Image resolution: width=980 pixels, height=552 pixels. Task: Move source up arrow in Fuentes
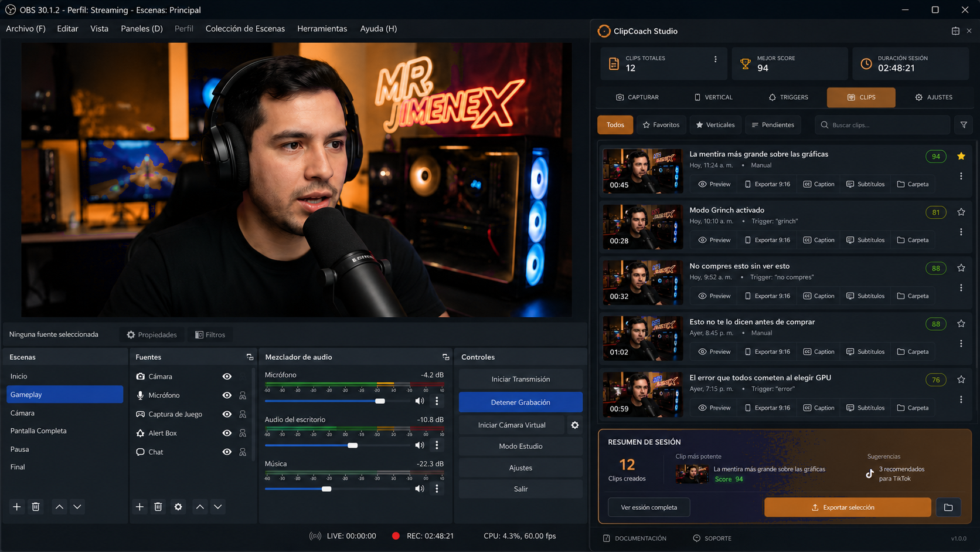point(200,507)
